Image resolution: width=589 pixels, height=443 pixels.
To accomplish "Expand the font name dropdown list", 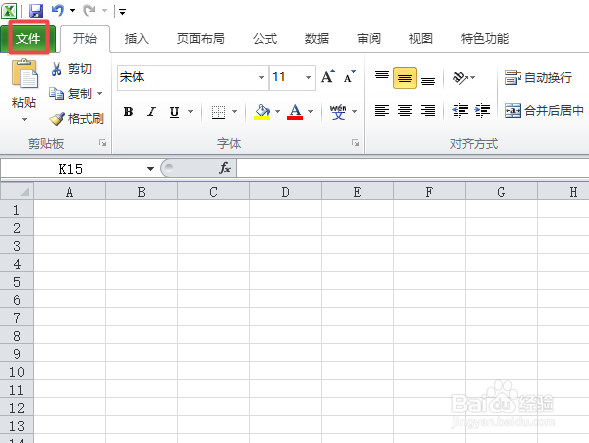I will [x=261, y=78].
